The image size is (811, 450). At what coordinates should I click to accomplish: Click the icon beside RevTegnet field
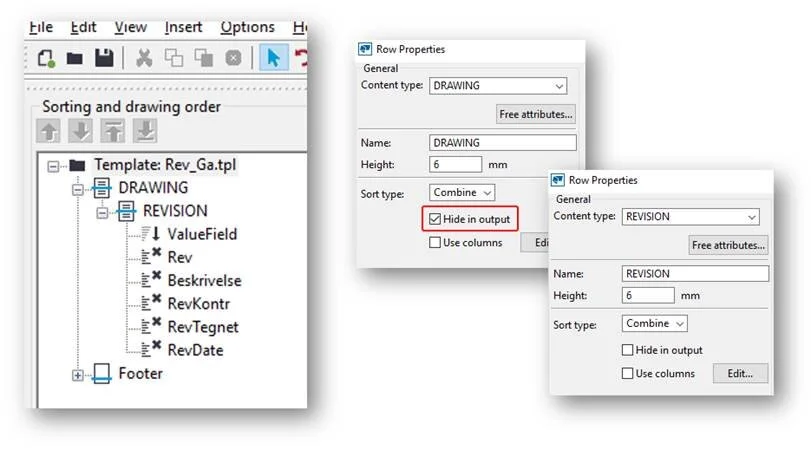coord(151,326)
